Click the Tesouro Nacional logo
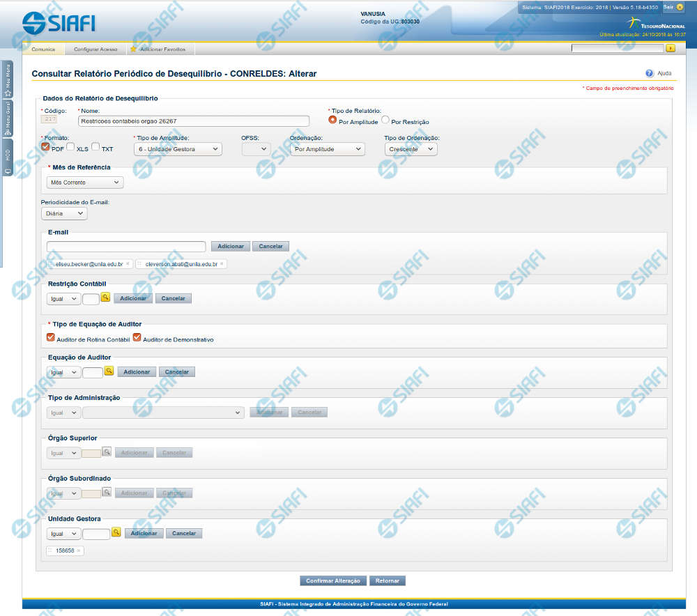Screen dimensions: 697x616 pyautogui.click(x=656, y=24)
